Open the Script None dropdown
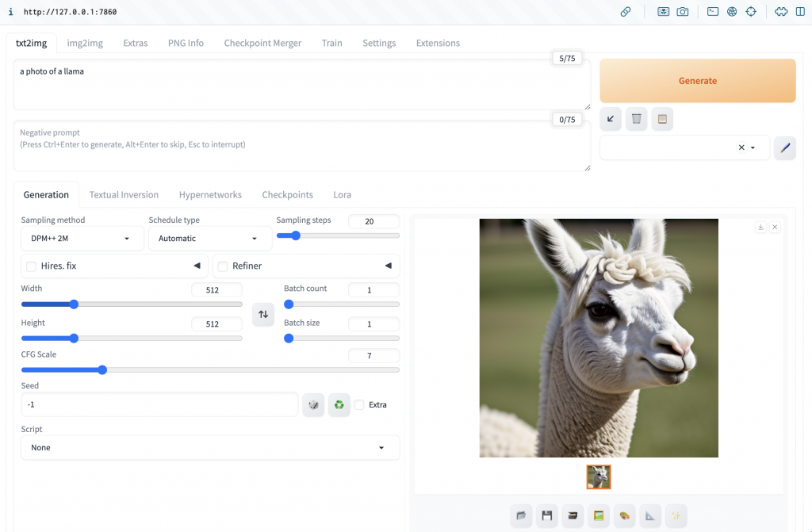This screenshot has height=532, width=812. 210,448
